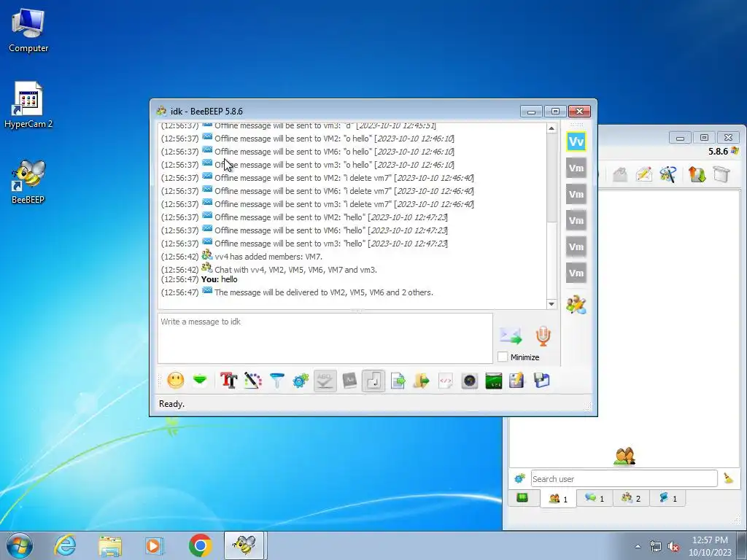
Task: Click the file sharing orange-green arrows icon
Action: point(697,174)
